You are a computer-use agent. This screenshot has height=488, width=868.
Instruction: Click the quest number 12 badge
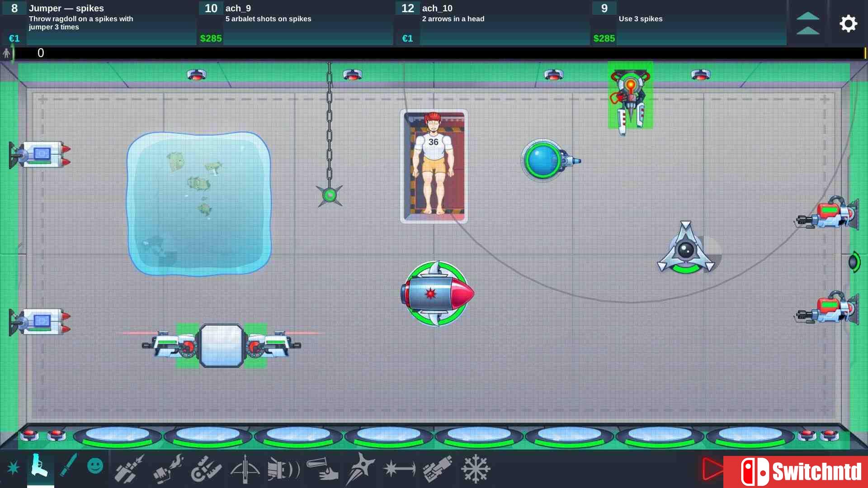[407, 8]
